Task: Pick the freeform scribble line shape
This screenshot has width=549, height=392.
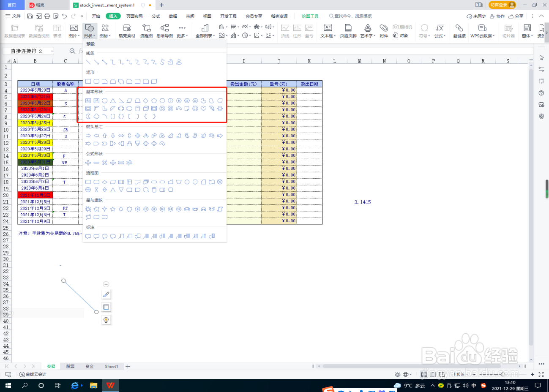Action: pos(179,62)
